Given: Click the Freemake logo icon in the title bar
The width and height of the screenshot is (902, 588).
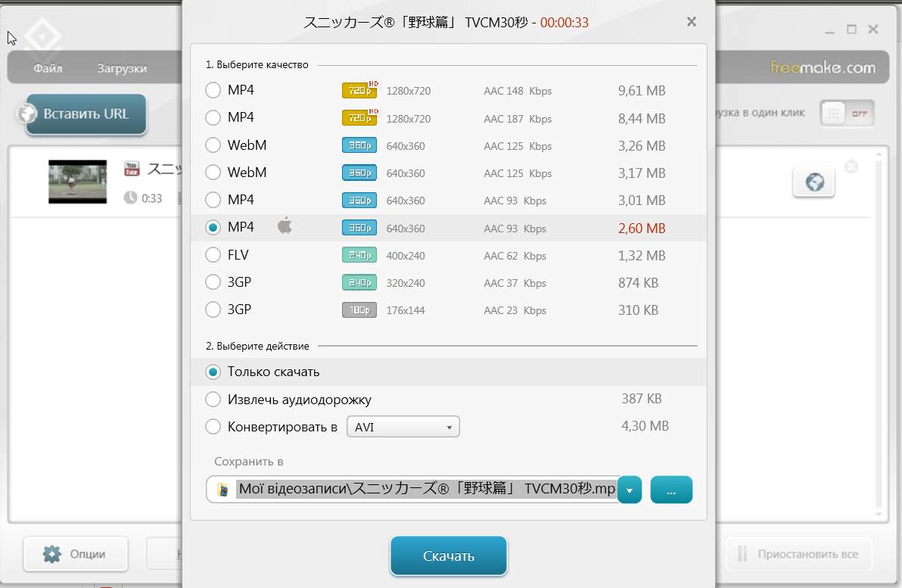Looking at the screenshot, I should (x=42, y=37).
